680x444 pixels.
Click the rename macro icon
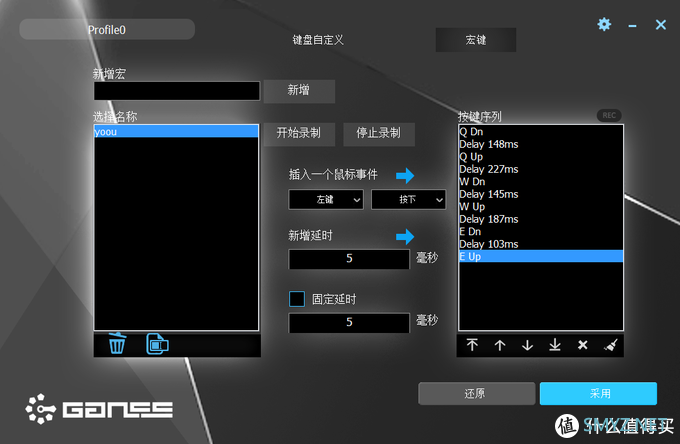click(x=158, y=345)
